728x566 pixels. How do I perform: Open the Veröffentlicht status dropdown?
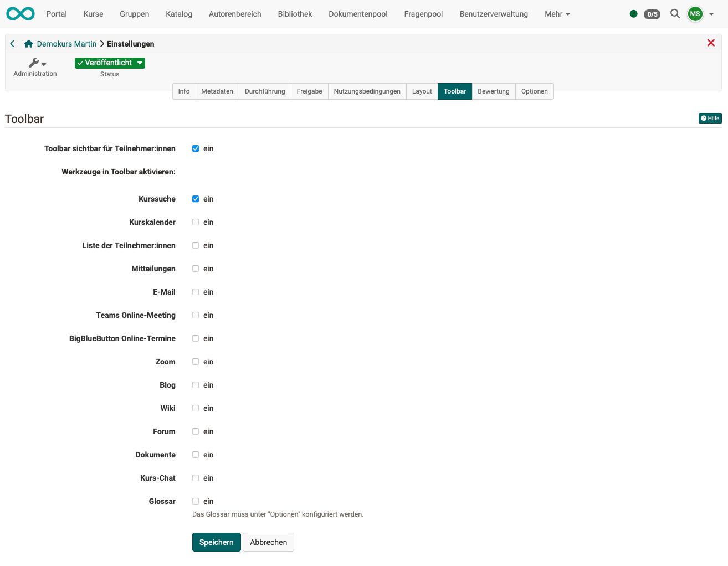click(109, 63)
